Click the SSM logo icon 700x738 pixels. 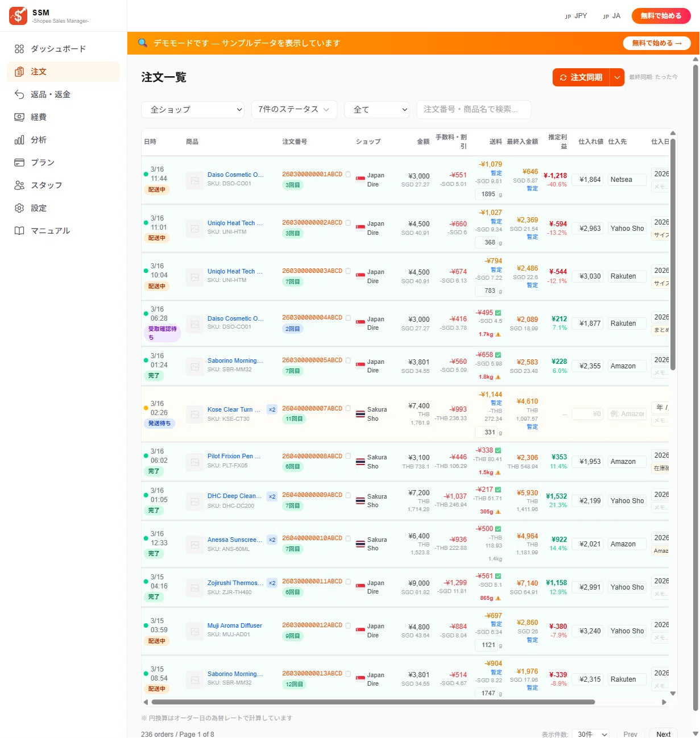18,16
